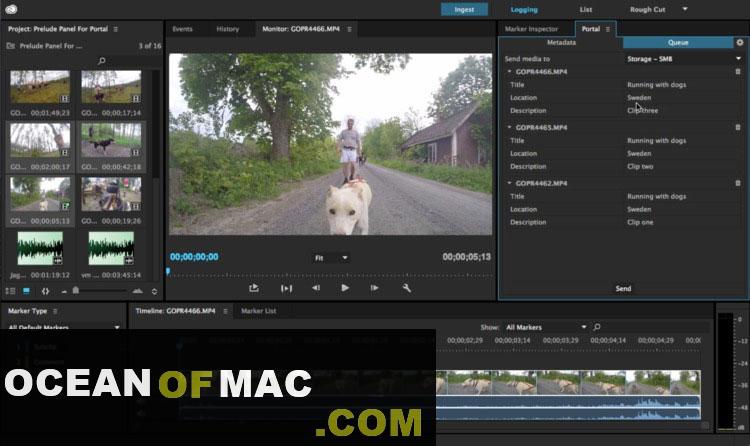Screen dimensions: 750x446
Task: Click the Project panel vertical scrollbar
Action: [x=156, y=124]
